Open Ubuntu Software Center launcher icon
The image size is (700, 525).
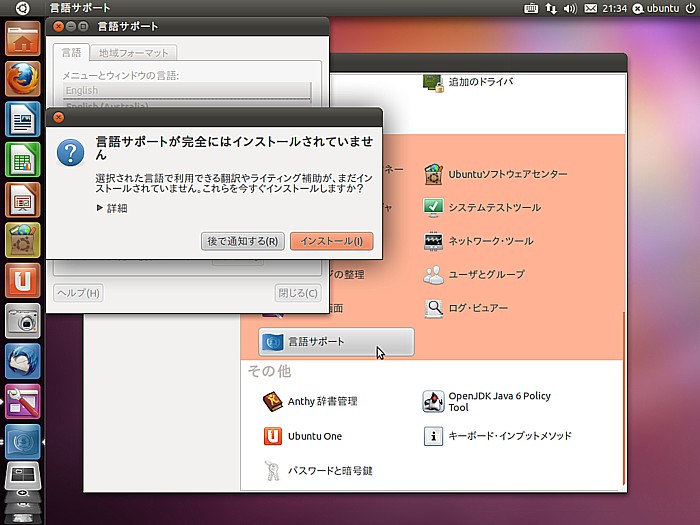(23, 240)
